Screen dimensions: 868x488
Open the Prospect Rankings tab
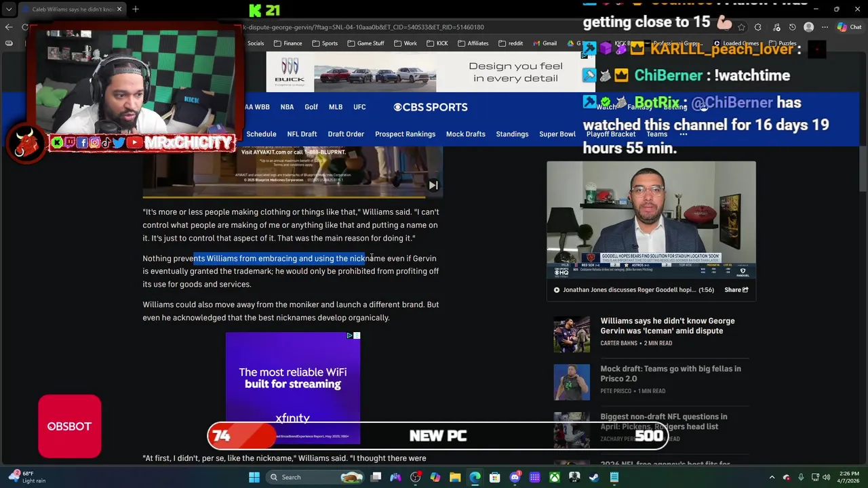pyautogui.click(x=405, y=134)
